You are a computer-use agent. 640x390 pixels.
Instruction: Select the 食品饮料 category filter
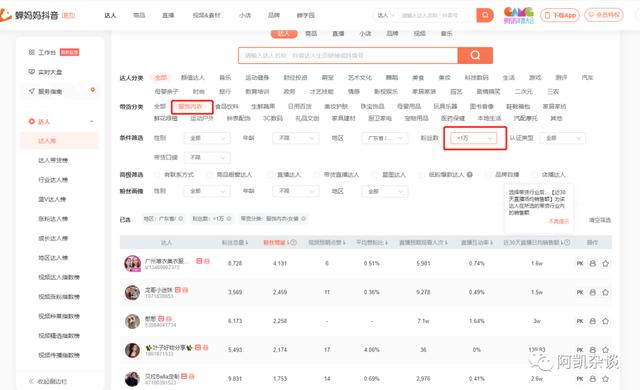[x=227, y=106]
